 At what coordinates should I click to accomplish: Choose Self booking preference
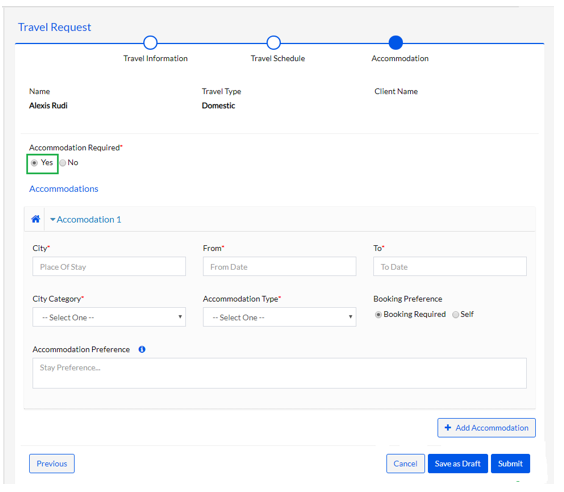pos(456,315)
